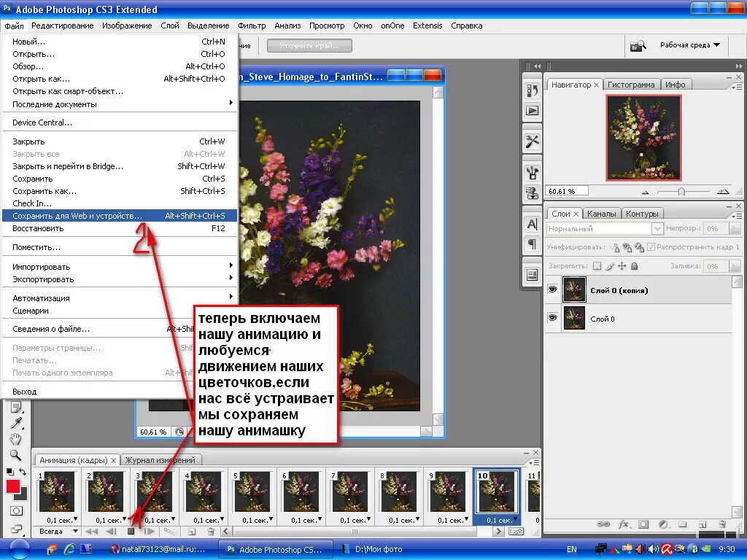Viewport: 747px width, 560px height.
Task: Click the Go to Bridge icon
Action: (x=638, y=46)
